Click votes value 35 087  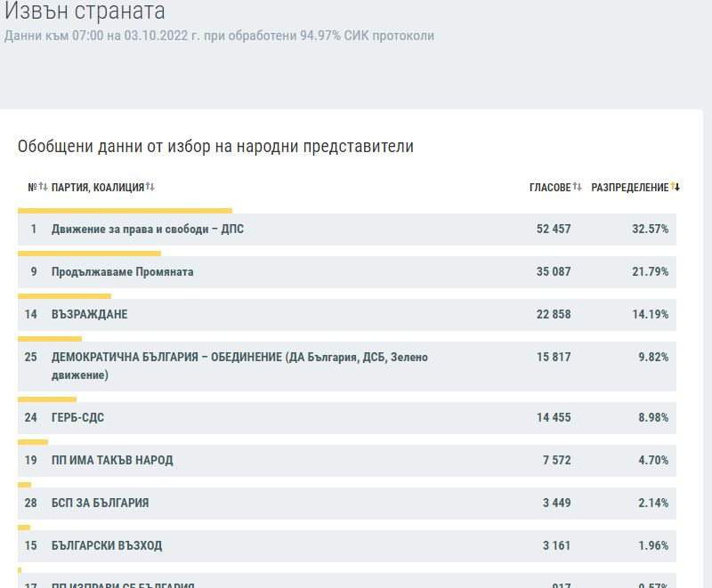pos(554,272)
